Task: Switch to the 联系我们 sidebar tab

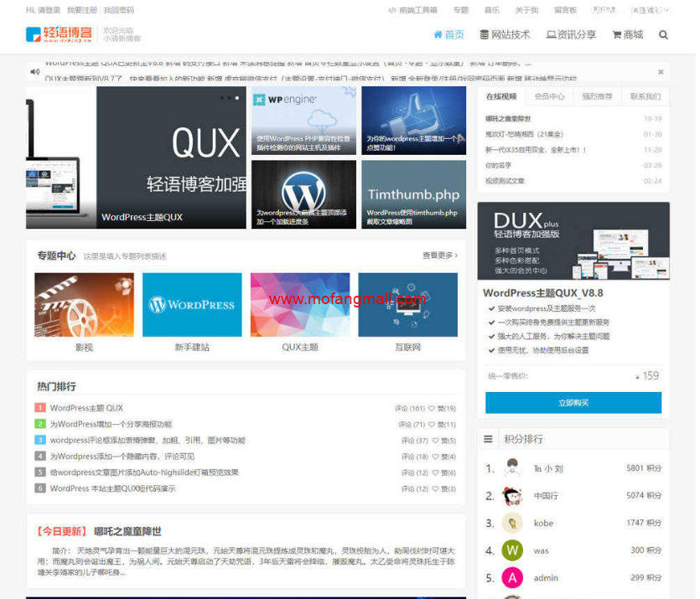Action: [645, 96]
